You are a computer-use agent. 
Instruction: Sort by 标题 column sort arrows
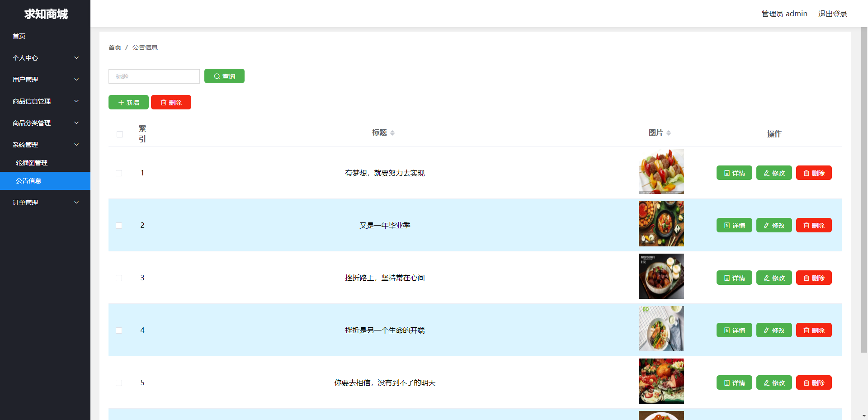(392, 133)
